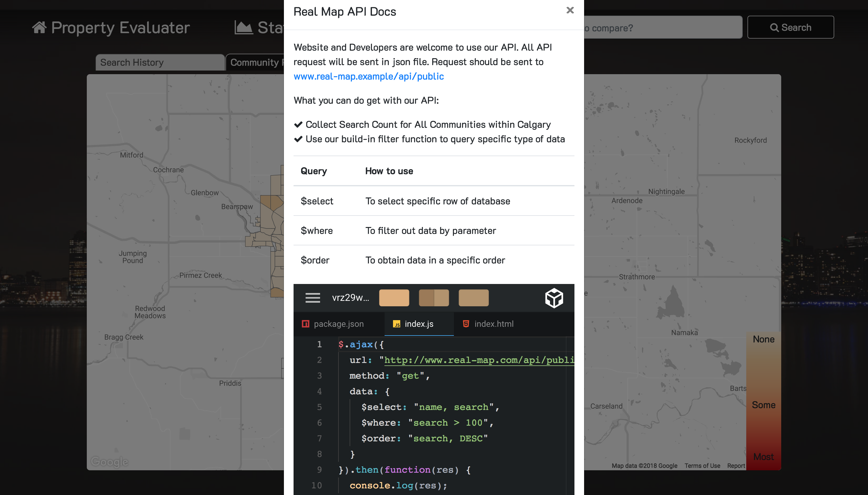
Task: Click the 'Most' end of heat legend
Action: (763, 457)
